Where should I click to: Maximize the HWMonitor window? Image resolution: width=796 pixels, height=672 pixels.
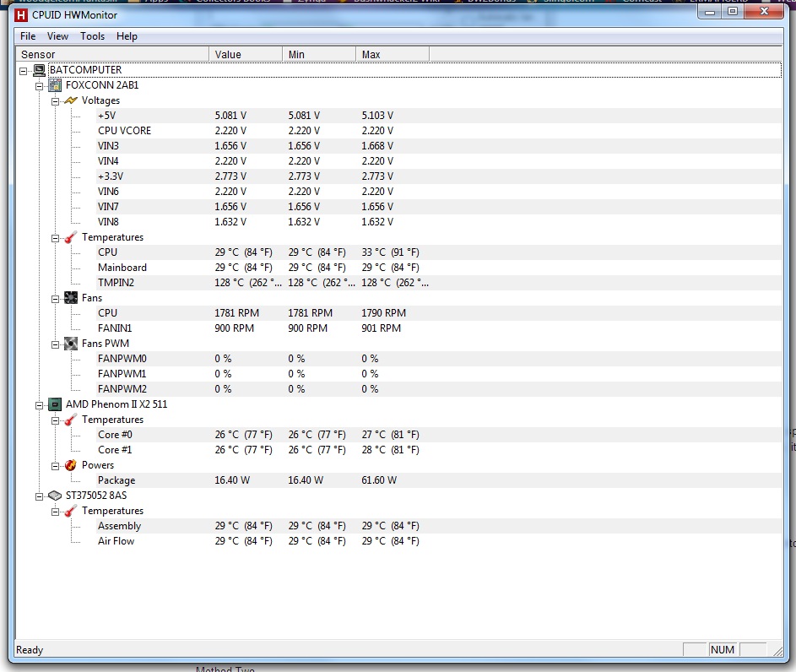pyautogui.click(x=732, y=11)
